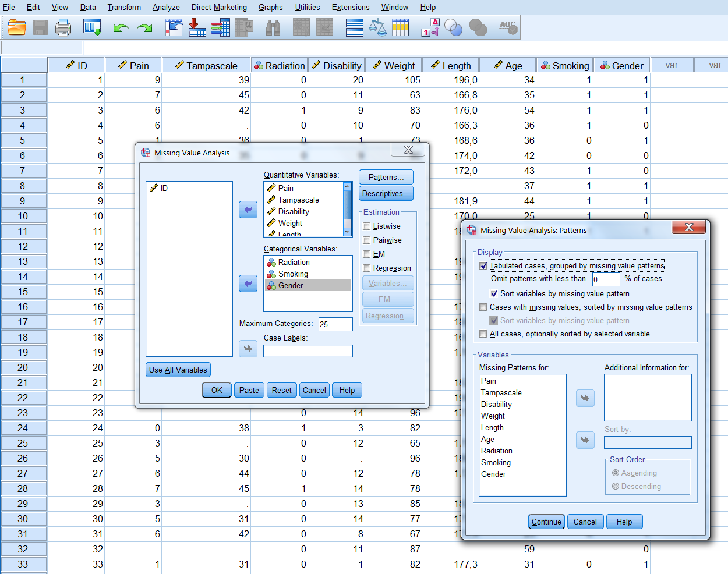Select Tampascale in Missing Patterns list

point(501,393)
